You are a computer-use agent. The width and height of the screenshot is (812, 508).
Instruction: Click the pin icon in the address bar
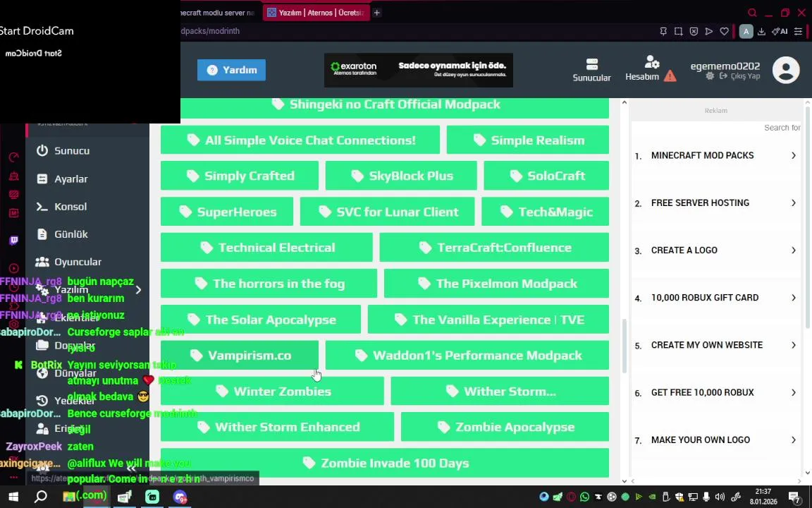[663, 32]
